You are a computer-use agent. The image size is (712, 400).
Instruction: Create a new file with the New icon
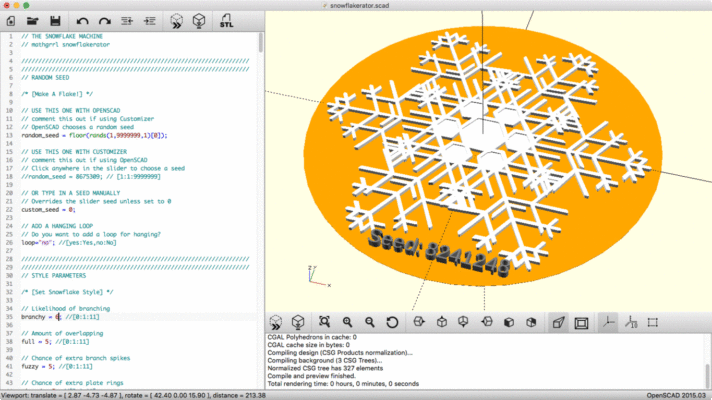(x=12, y=20)
